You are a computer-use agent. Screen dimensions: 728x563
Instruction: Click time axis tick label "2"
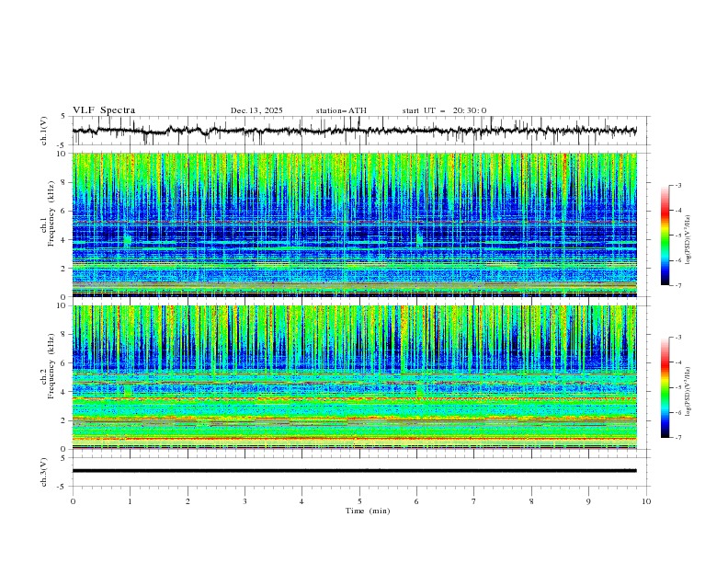(188, 501)
